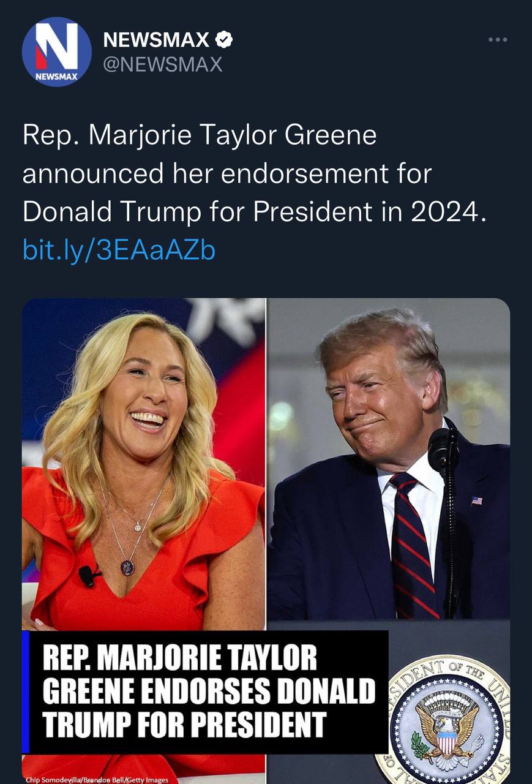Open the @NEWSMAX handle link
The width and height of the screenshot is (532, 784).
pos(163,64)
